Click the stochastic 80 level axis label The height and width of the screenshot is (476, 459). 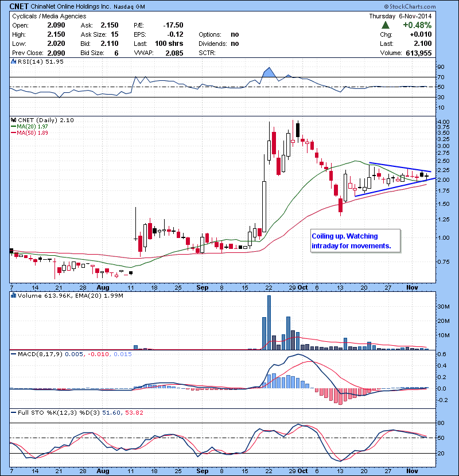click(x=441, y=423)
